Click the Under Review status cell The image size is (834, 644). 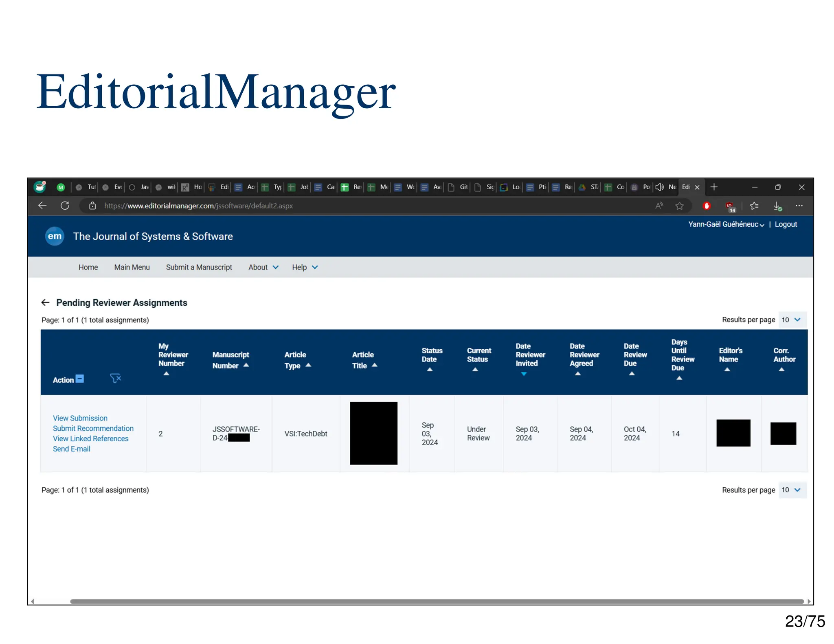(478, 434)
